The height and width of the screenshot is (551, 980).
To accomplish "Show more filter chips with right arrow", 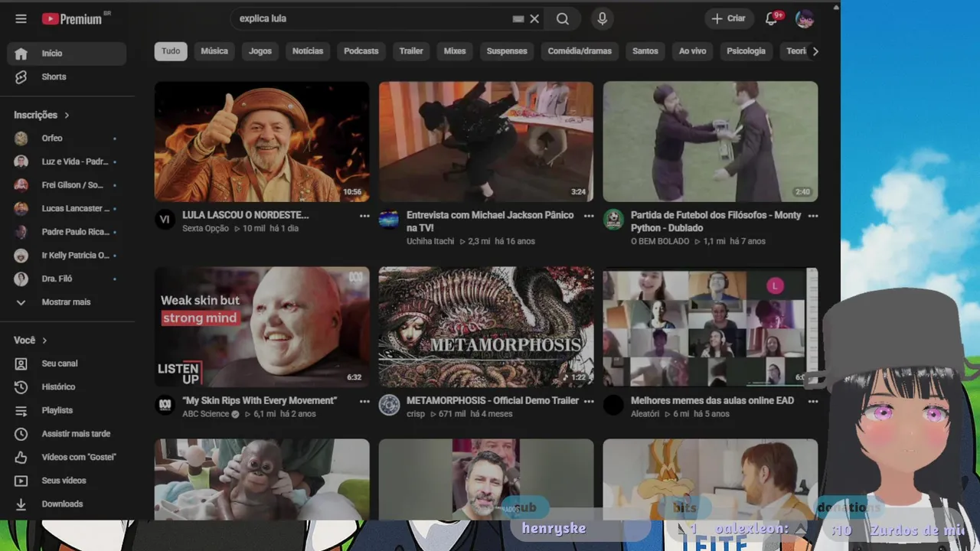I will coord(815,51).
